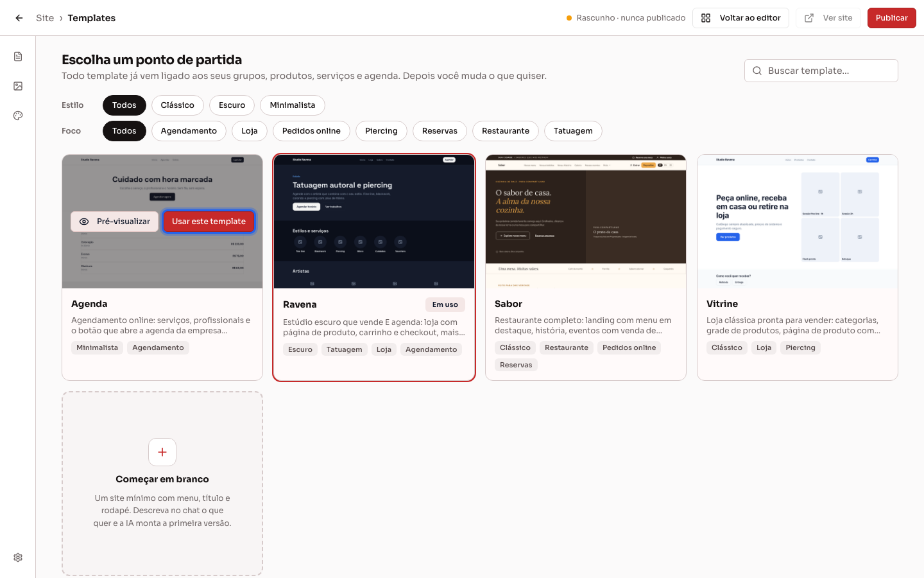Click Loja tag on Ravena card
The height and width of the screenshot is (578, 924).
(384, 349)
